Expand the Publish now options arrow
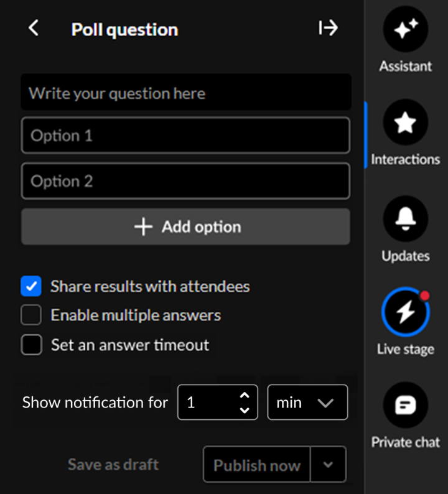This screenshot has height=494, width=448. [328, 465]
